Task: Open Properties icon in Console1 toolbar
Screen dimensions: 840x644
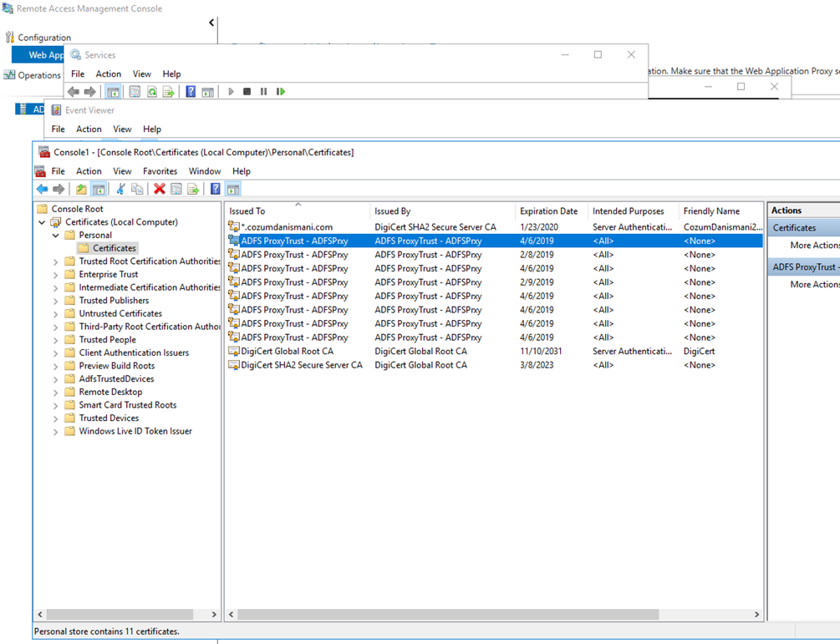Action: coord(176,190)
